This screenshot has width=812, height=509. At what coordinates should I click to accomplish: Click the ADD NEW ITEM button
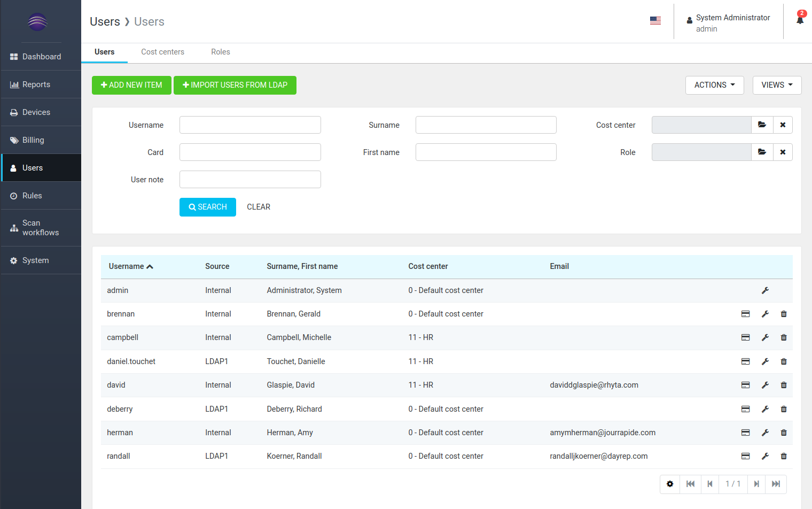pos(131,85)
